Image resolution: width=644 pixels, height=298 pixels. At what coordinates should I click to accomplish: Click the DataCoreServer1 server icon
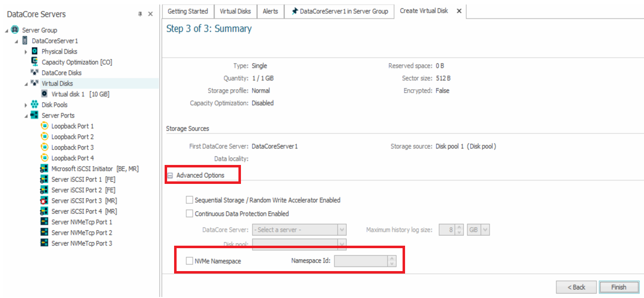coord(24,41)
